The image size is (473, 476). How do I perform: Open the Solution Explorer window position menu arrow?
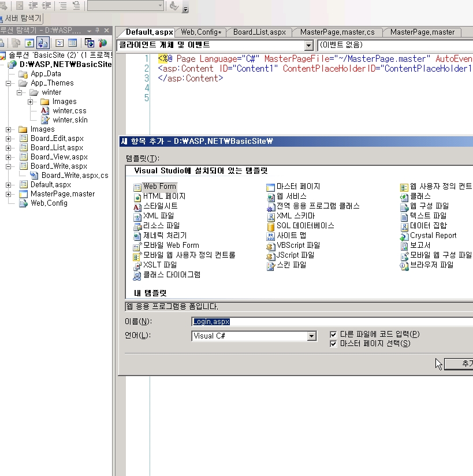click(90, 31)
